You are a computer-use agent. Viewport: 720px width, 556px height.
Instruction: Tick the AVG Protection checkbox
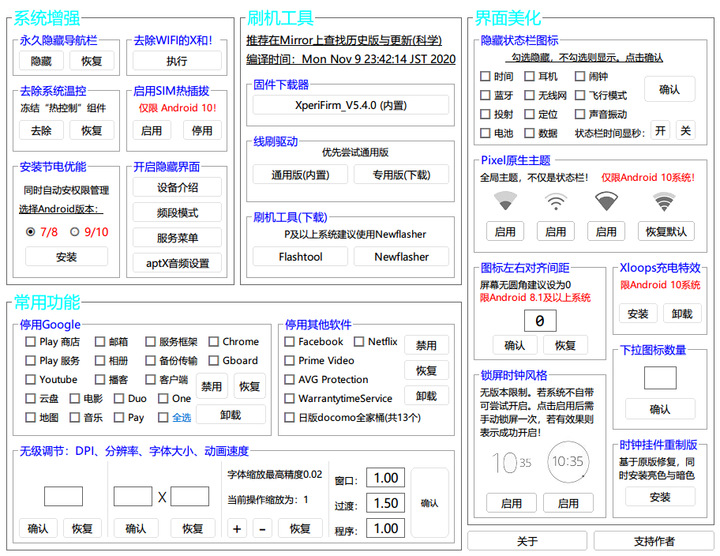pos(289,380)
